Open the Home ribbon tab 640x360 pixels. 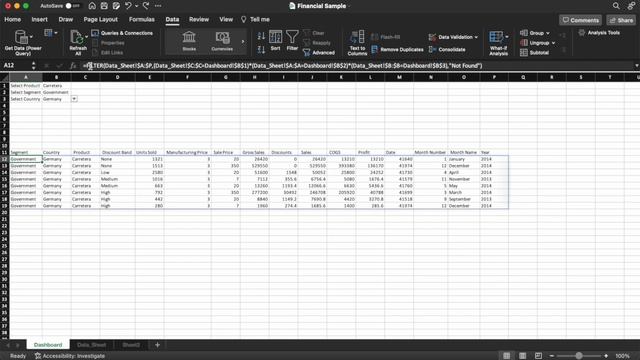tap(13, 19)
